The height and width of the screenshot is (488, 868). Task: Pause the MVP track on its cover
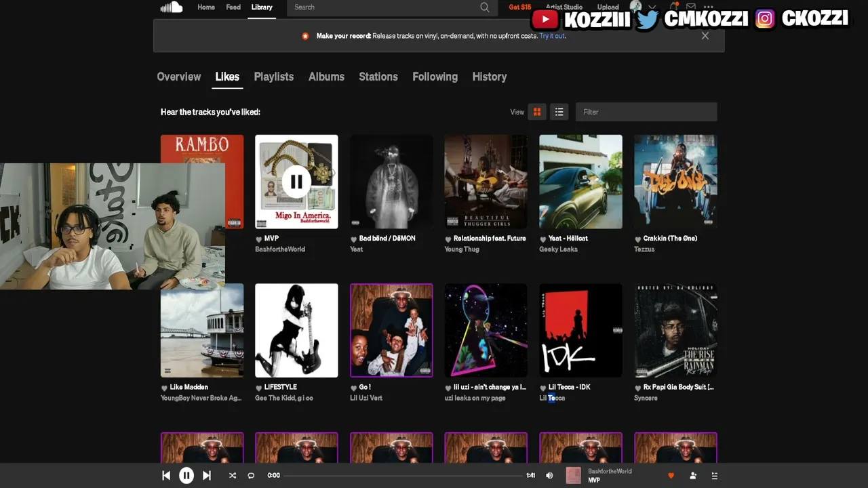[296, 182]
